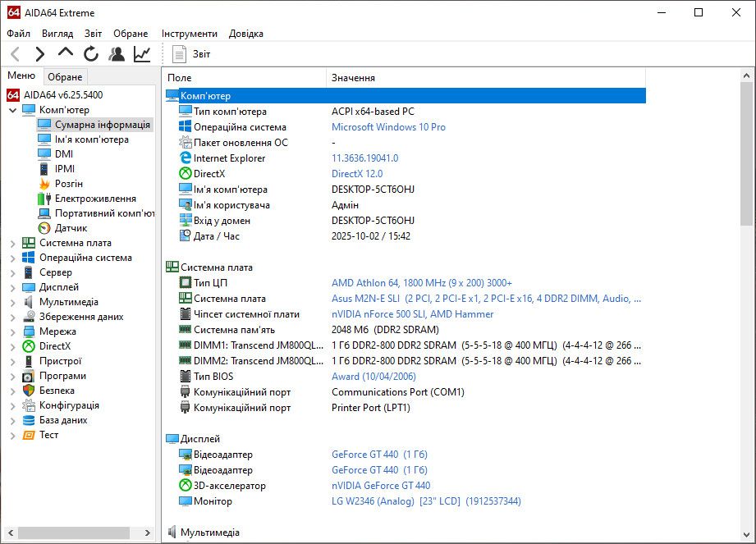Screen dimensions: 756x544
Task: Open the 11.3636.19041.0 Internet Explorer version link
Action: [x=365, y=158]
